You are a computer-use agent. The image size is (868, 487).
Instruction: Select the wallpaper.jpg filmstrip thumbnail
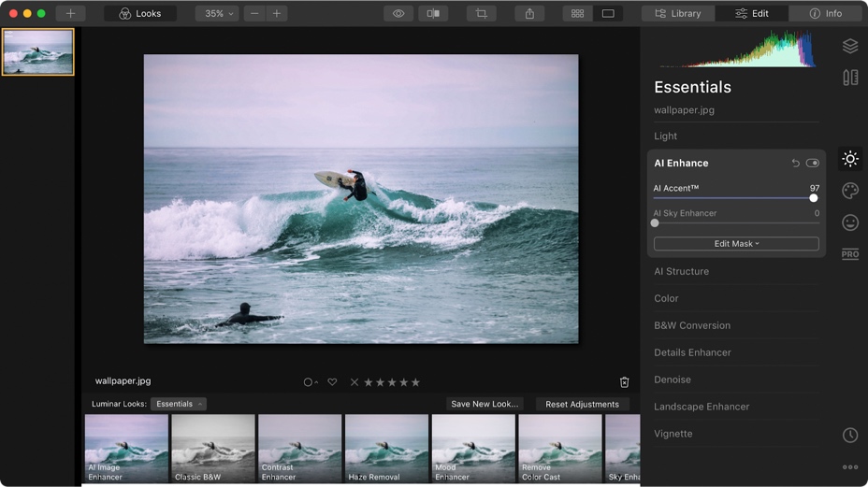(x=37, y=52)
